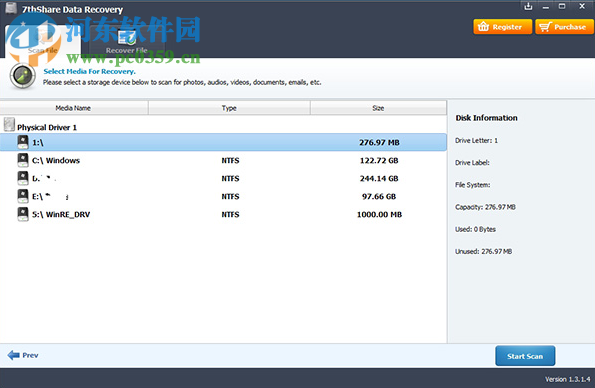This screenshot has height=388, width=595.
Task: Select the Physical Driver 1 tree node
Action: [x=47, y=127]
